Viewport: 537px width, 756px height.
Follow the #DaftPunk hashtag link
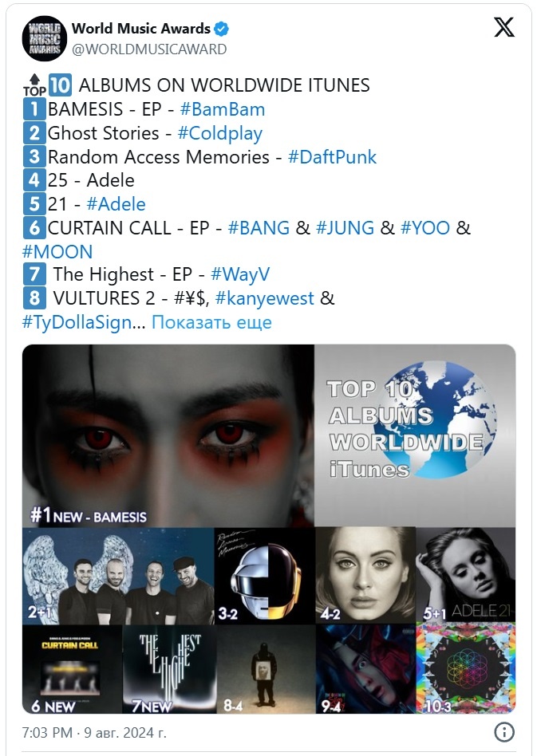pos(332,157)
